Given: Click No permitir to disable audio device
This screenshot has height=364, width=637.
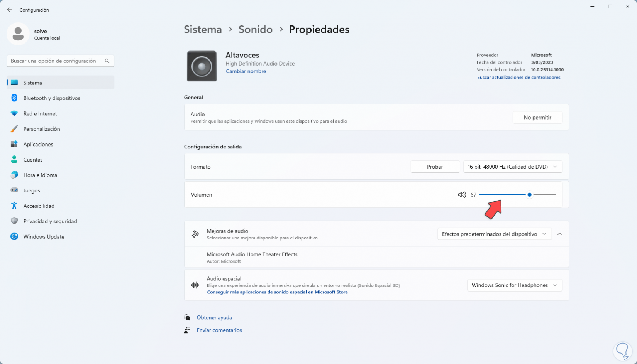Looking at the screenshot, I should tap(537, 118).
